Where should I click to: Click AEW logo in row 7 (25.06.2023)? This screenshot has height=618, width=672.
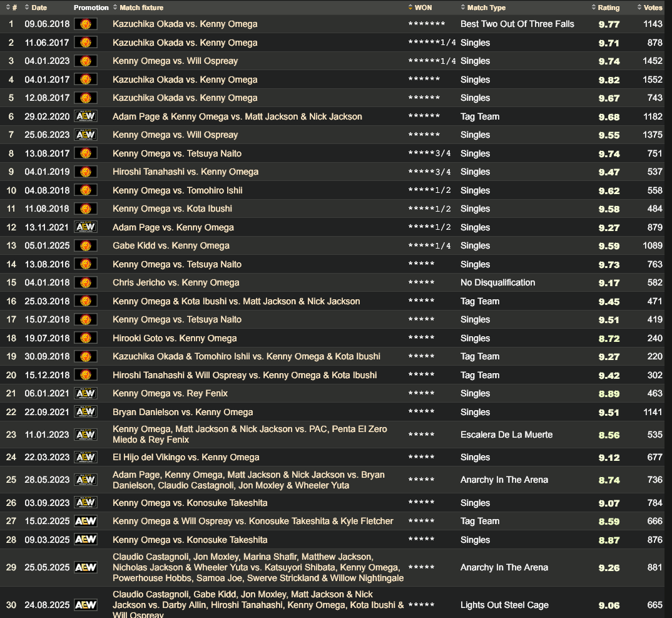(x=86, y=135)
